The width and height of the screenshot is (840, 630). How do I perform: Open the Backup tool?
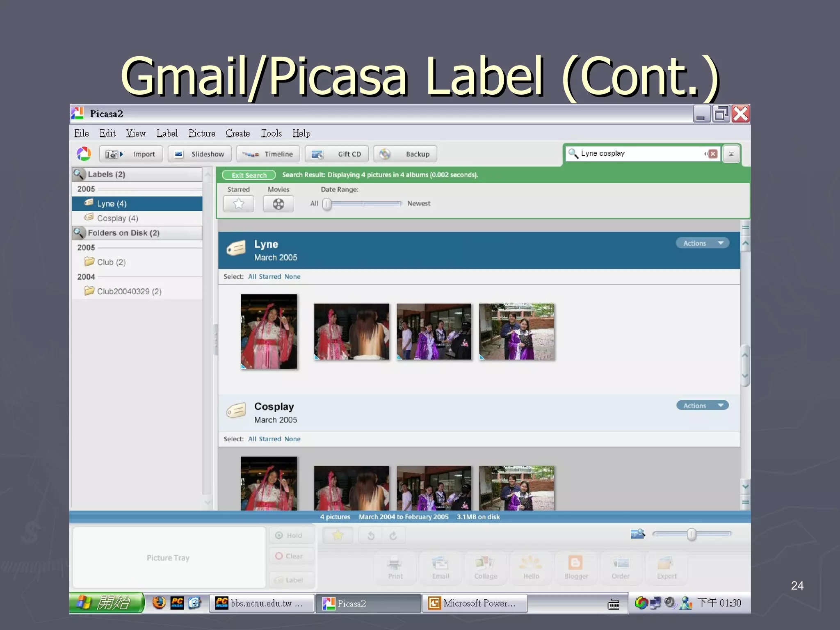click(405, 154)
